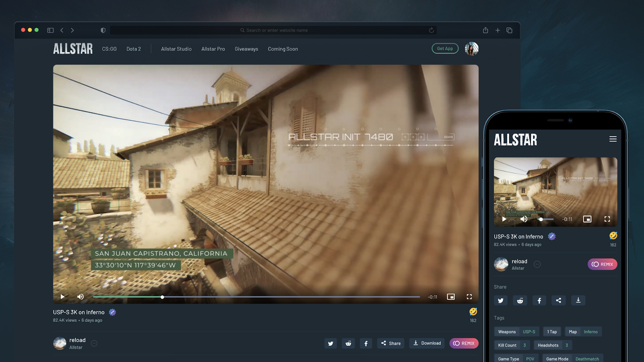Click the Download button
Viewport: 644px width, 362px height.
click(427, 343)
